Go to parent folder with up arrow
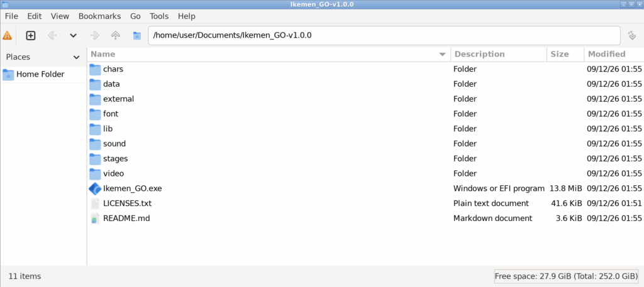The width and height of the screenshot is (644, 287). click(116, 36)
